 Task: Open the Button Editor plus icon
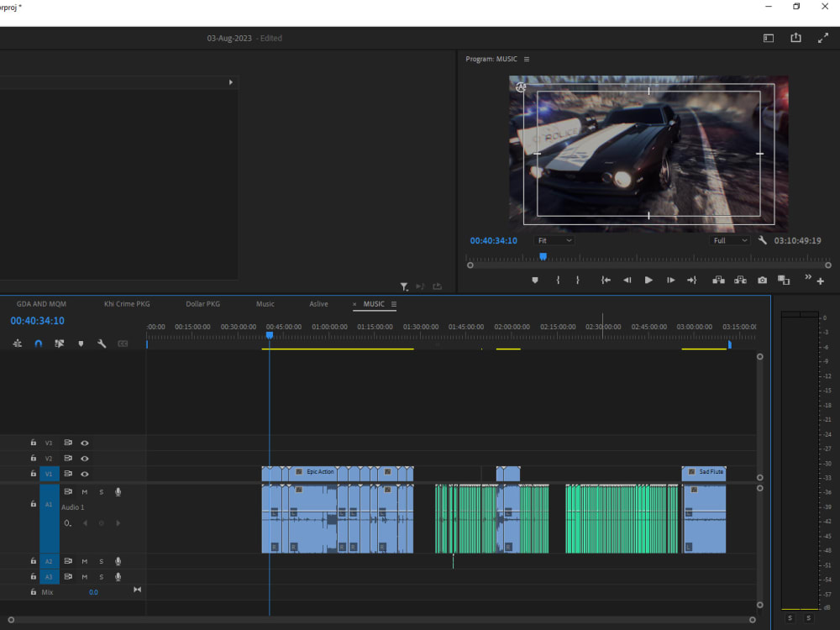coord(820,281)
